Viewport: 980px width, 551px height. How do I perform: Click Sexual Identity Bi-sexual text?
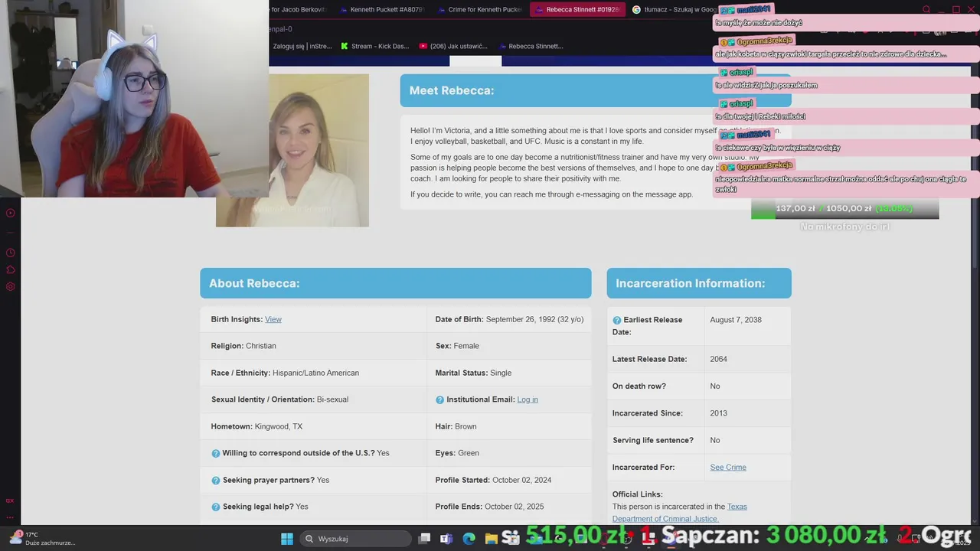tap(279, 399)
